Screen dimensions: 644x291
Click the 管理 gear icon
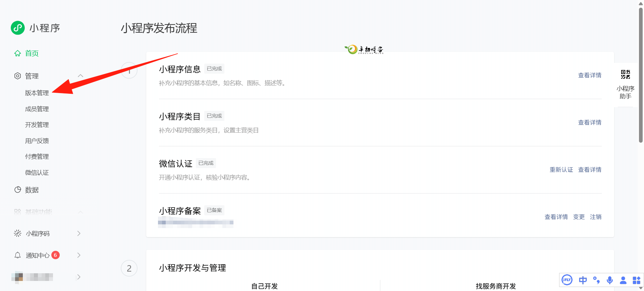[x=17, y=76]
